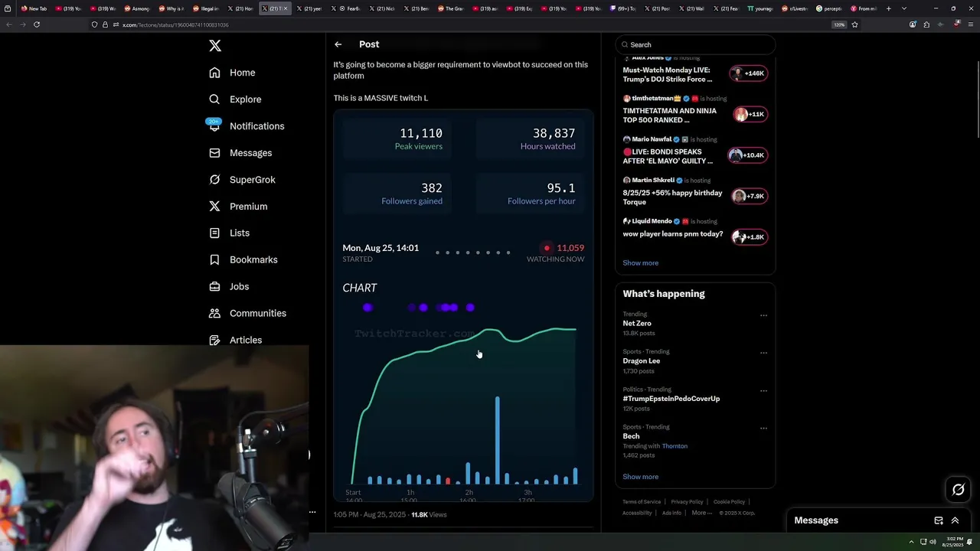Bookmark this page with the star icon
The width and height of the screenshot is (980, 551).
point(854,24)
